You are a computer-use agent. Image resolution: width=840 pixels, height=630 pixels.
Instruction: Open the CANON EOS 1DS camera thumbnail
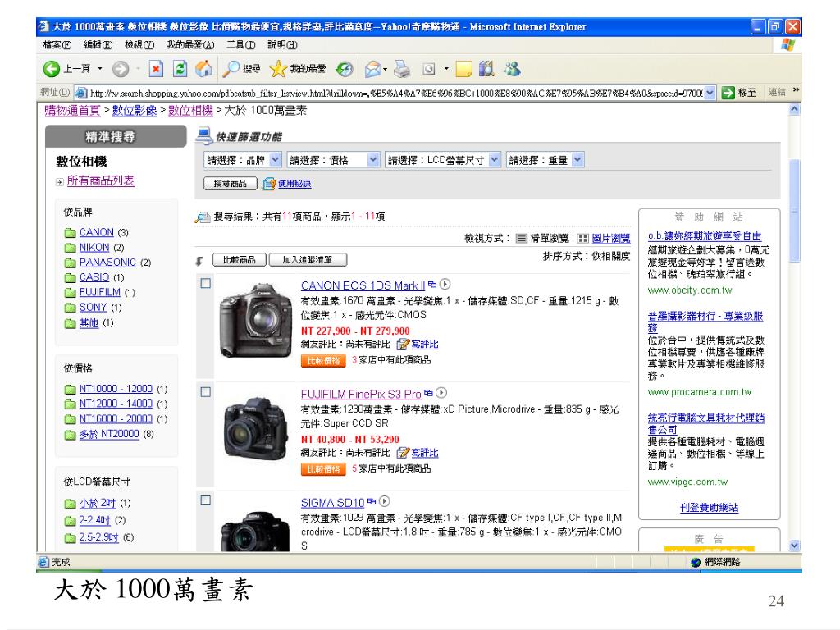(254, 322)
